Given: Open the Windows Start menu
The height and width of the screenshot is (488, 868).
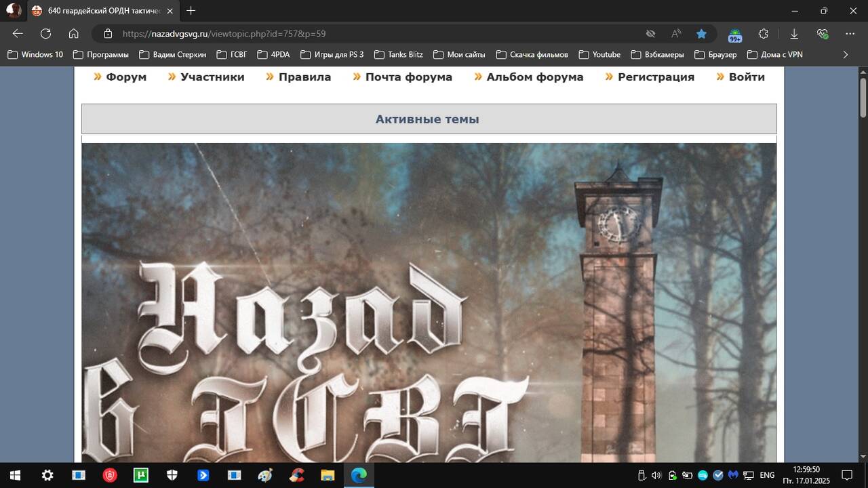Looking at the screenshot, I should tap(15, 475).
